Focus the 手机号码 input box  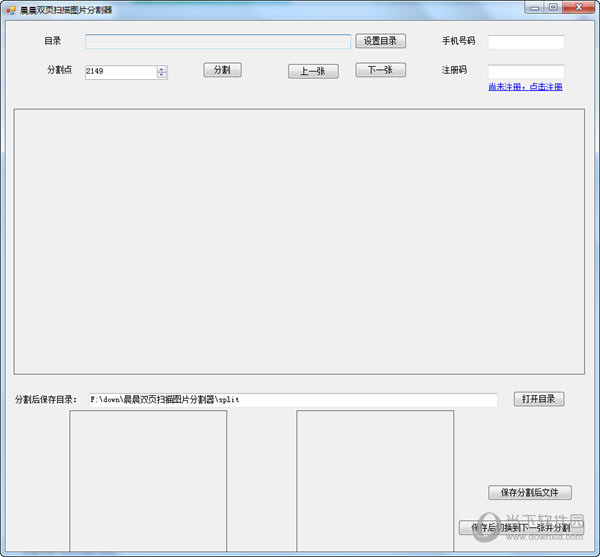525,42
